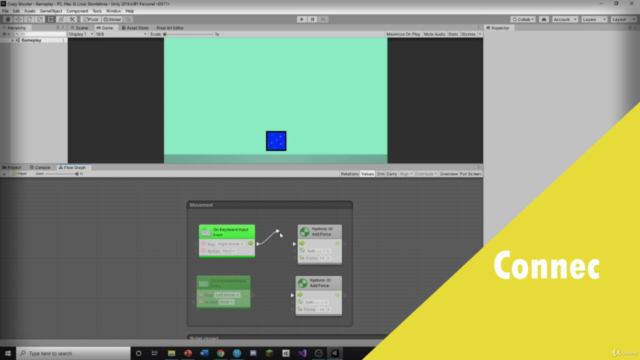Click the green flow-out arrow of the Right Arrow node
The width and height of the screenshot is (640, 360).
pos(251,243)
